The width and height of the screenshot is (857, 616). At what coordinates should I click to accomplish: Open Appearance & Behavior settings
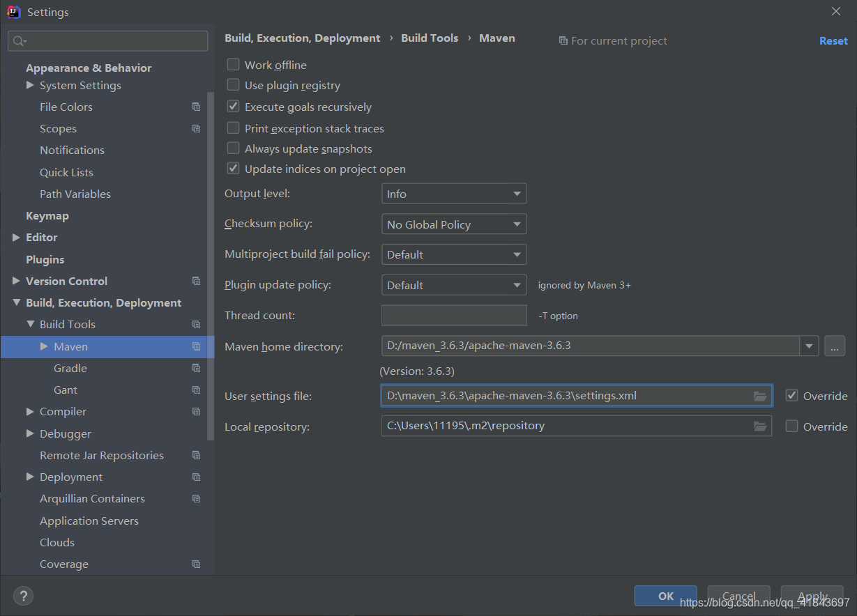click(x=89, y=68)
